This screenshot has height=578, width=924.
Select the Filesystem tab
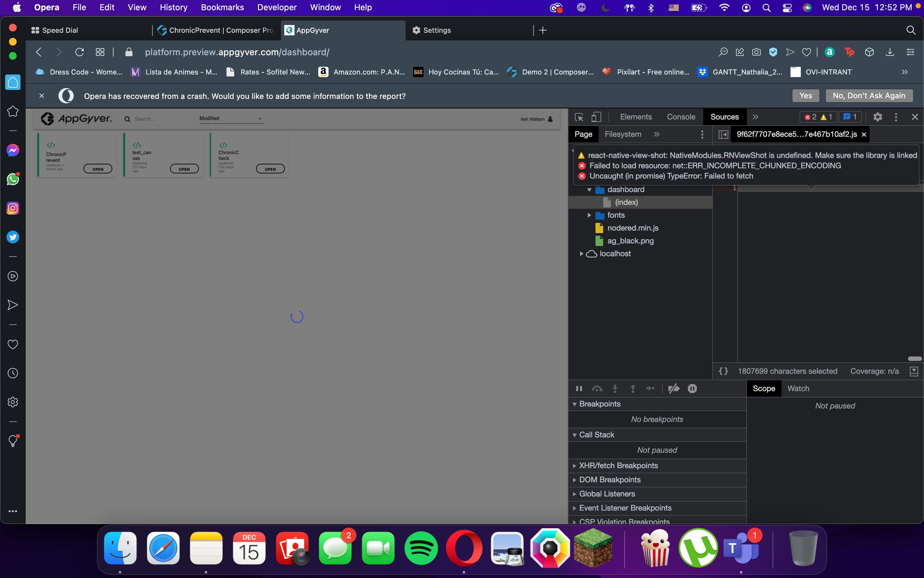click(x=623, y=135)
